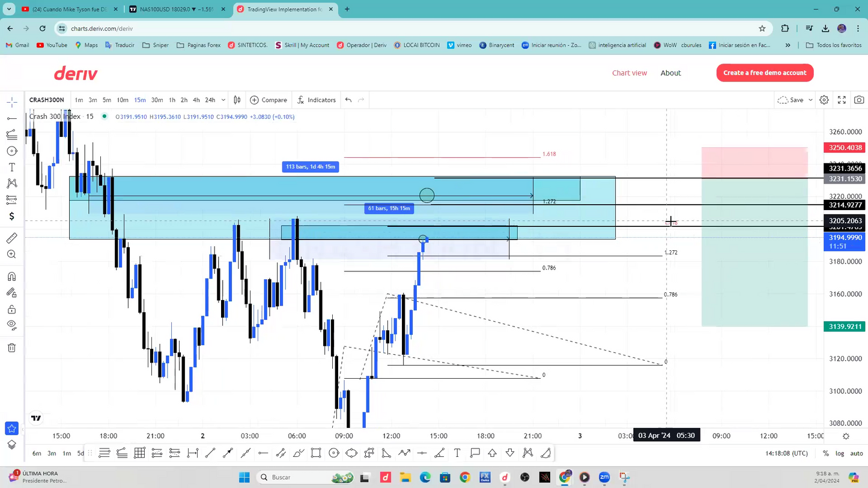
Task: Open chart settings with the gear icon
Action: coord(824,100)
